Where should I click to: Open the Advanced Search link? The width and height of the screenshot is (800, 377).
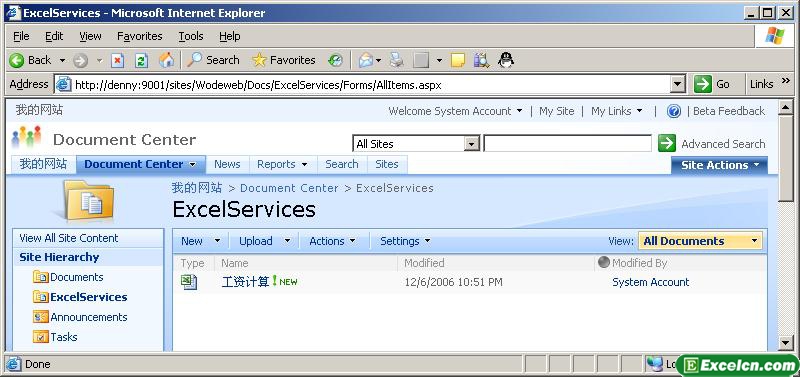point(723,144)
